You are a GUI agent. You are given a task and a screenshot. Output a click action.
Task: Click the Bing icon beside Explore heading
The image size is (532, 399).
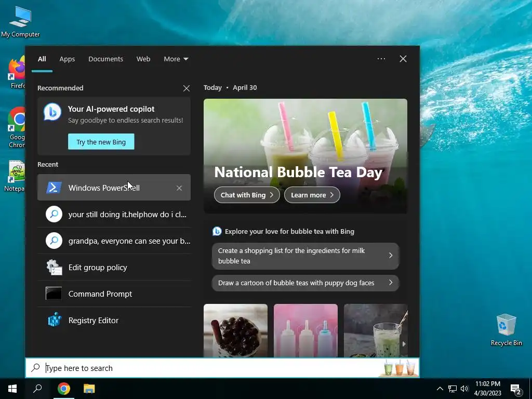point(217,231)
